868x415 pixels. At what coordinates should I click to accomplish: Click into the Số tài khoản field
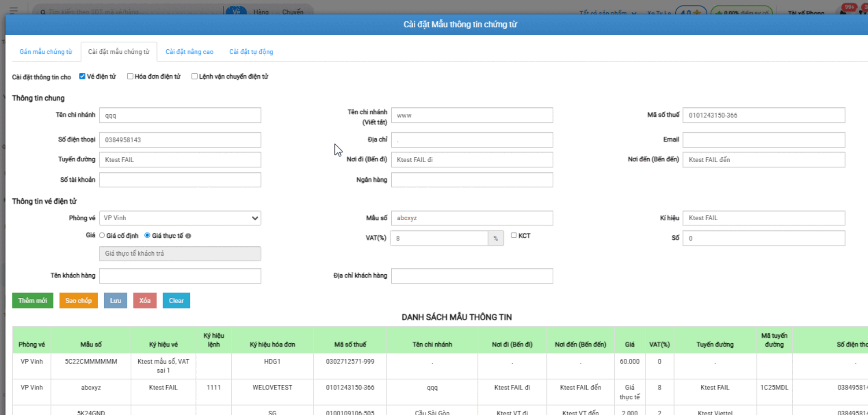[x=180, y=180]
